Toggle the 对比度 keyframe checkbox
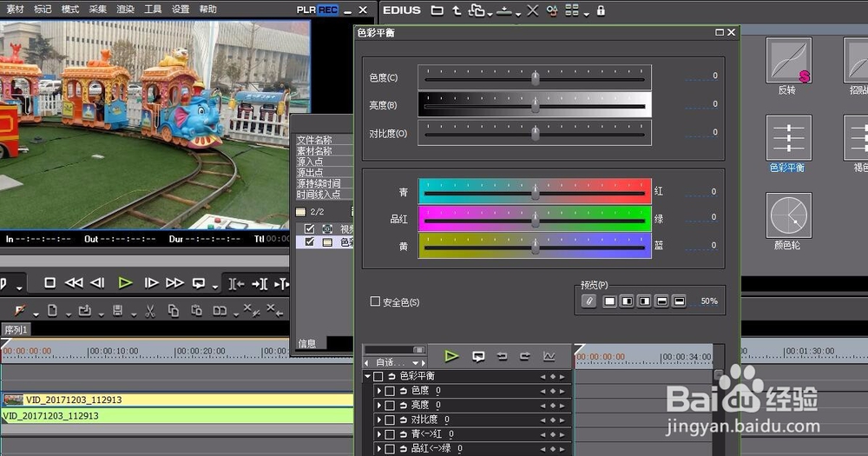Viewport: 868px width, 456px height. (x=390, y=420)
